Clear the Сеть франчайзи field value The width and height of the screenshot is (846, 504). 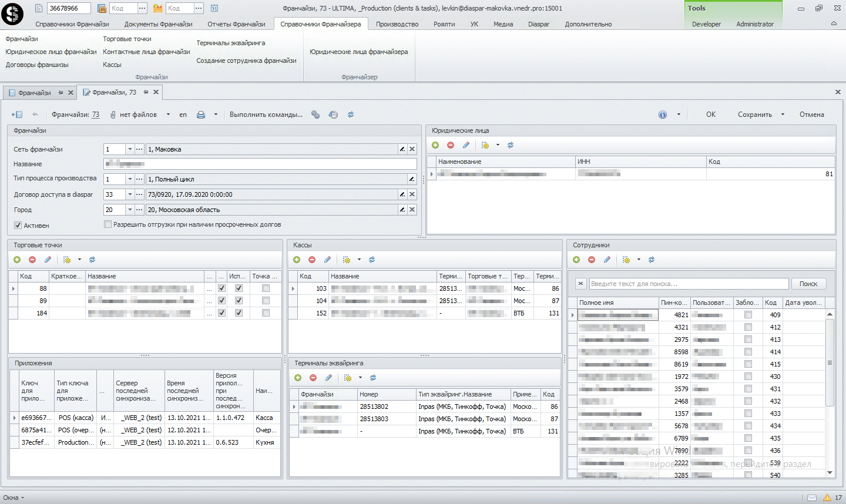[412, 149]
